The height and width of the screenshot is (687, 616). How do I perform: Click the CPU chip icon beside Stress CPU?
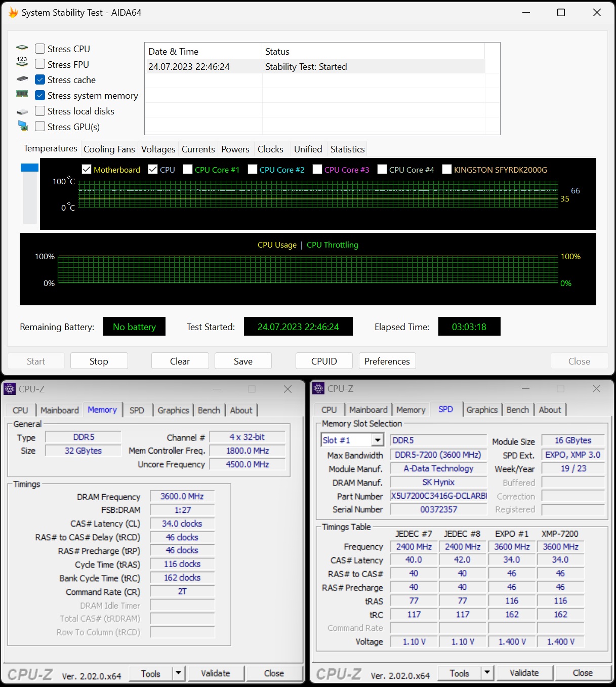(x=22, y=48)
